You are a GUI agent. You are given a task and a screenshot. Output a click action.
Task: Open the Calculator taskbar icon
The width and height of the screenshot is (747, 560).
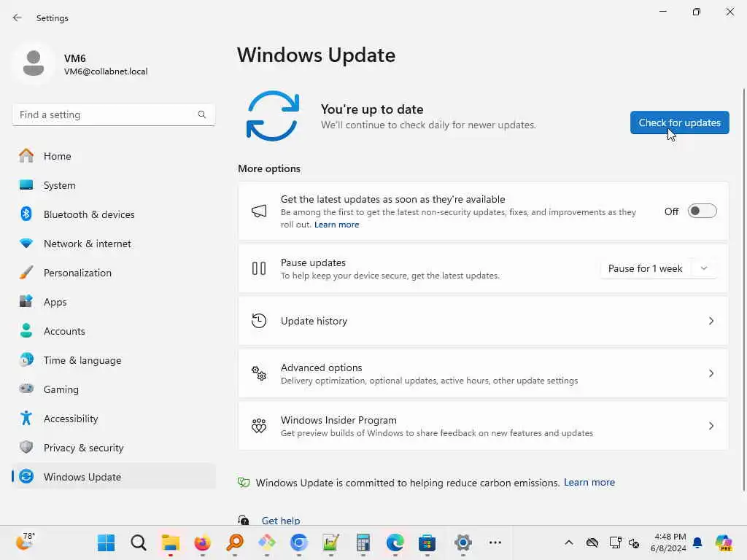coord(363,542)
